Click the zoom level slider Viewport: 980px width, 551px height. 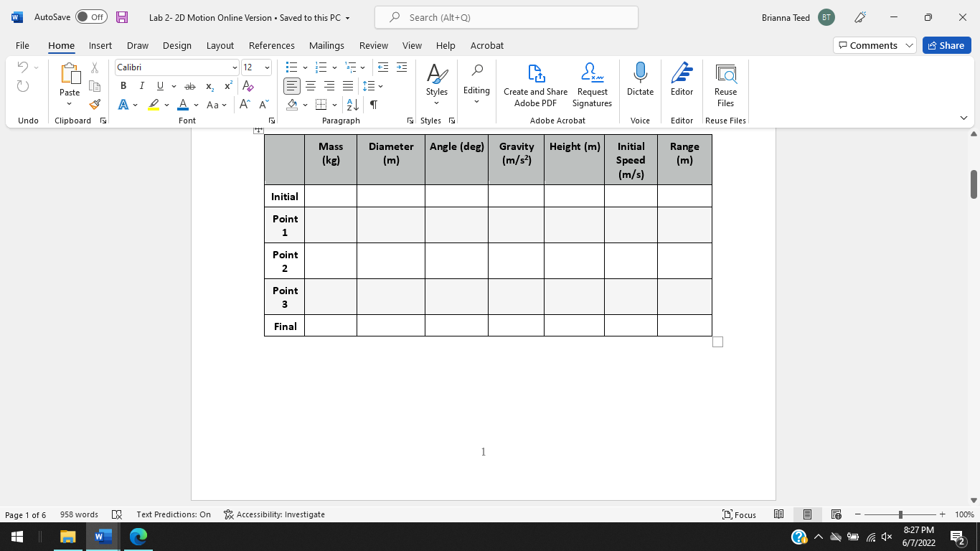[x=900, y=514]
